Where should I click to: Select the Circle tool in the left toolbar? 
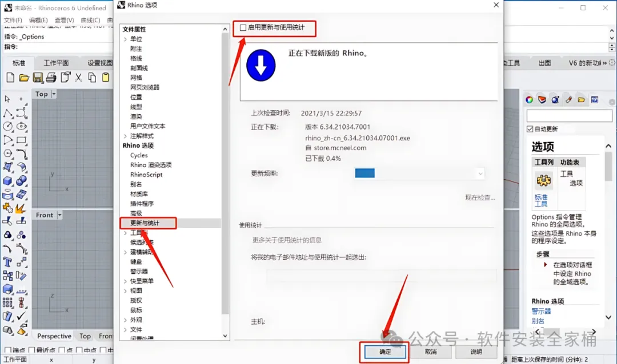[x=7, y=126]
